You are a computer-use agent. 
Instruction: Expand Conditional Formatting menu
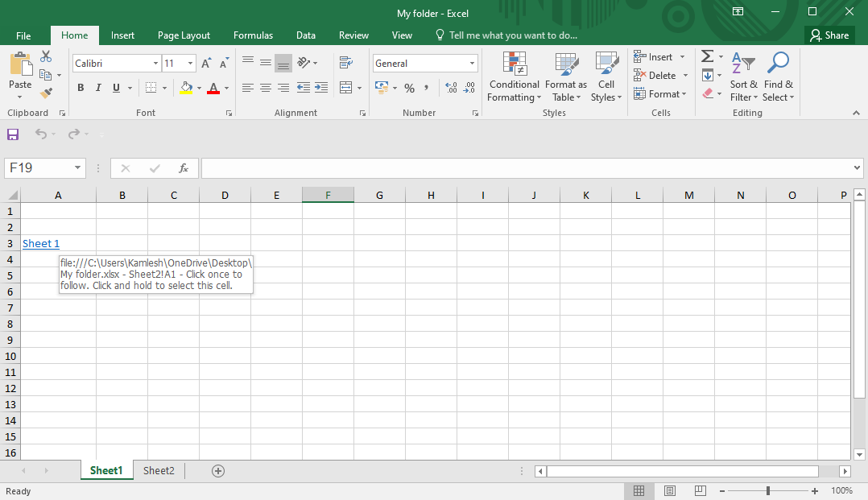[x=515, y=77]
